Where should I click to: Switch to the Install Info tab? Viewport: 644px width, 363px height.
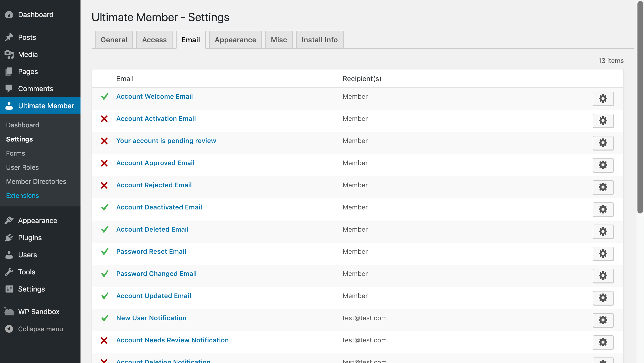[x=319, y=40]
